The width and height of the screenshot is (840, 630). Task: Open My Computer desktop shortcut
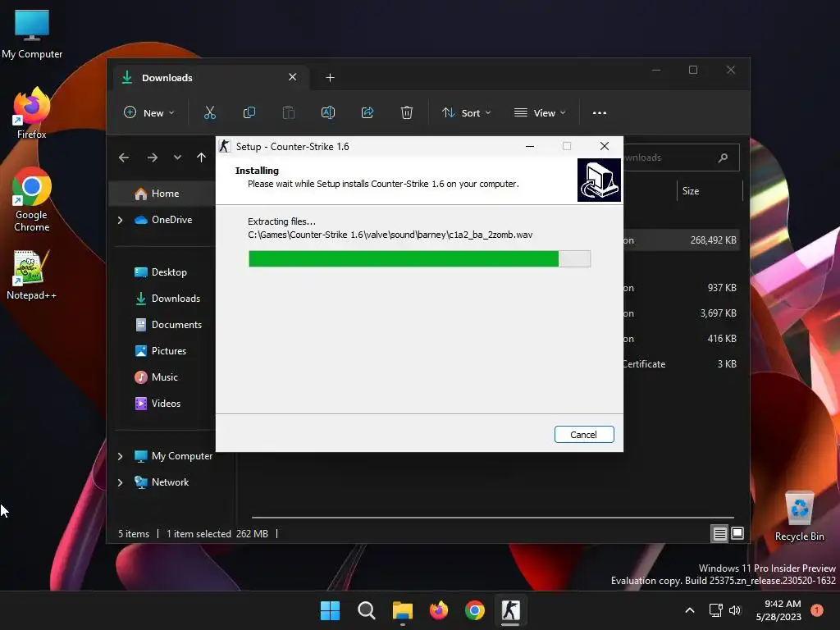click(32, 33)
